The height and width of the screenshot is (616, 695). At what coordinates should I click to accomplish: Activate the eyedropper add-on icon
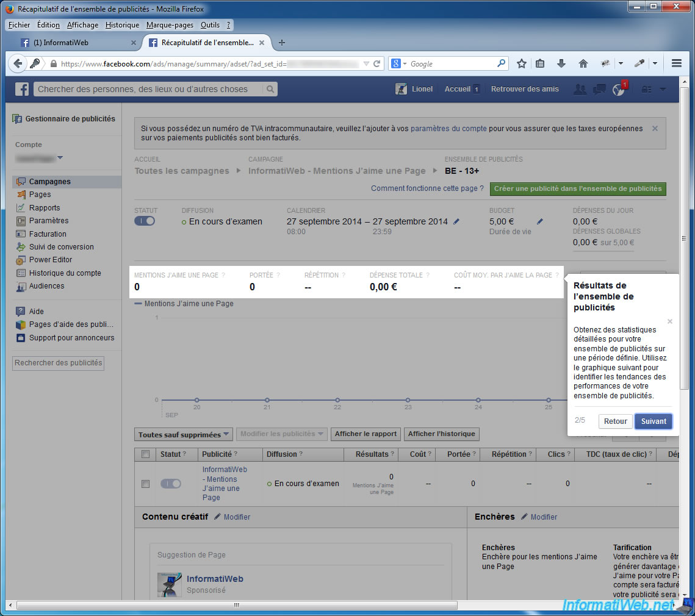click(x=639, y=64)
